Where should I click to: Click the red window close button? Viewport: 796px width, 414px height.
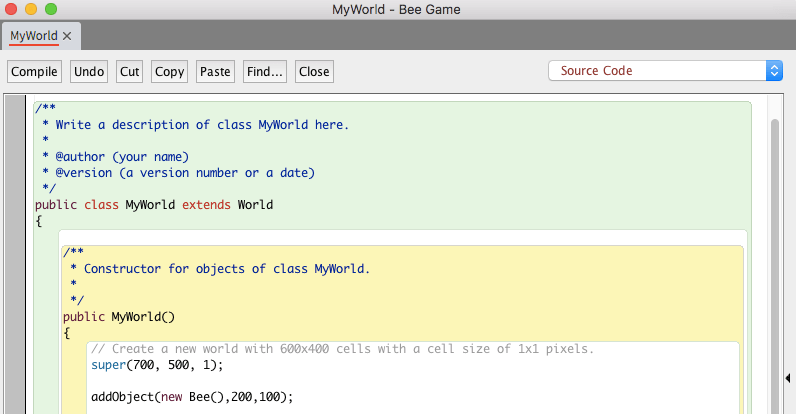[12, 9]
